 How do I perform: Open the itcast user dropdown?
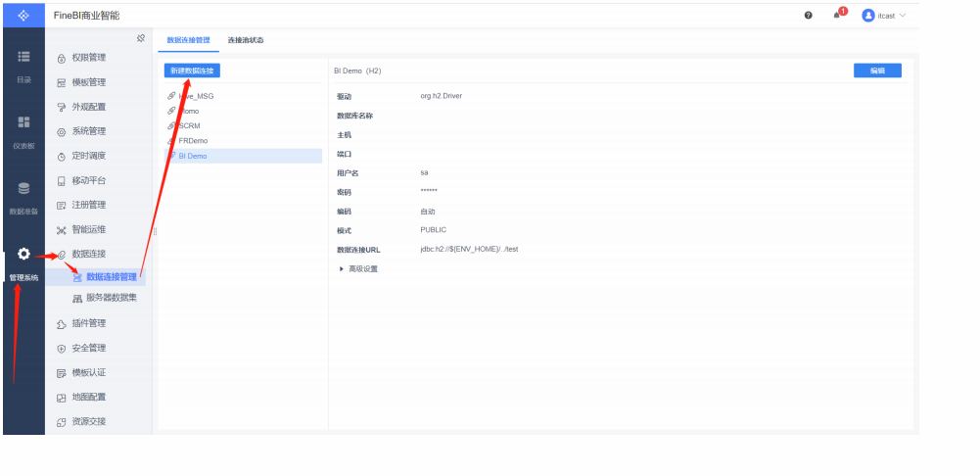(x=884, y=16)
